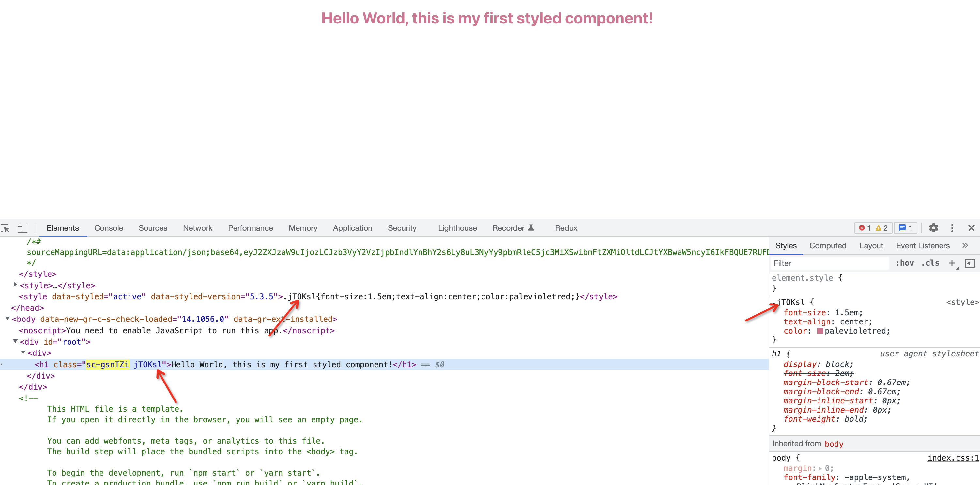Close the DevTools panel
Image resolution: width=980 pixels, height=485 pixels.
(971, 228)
